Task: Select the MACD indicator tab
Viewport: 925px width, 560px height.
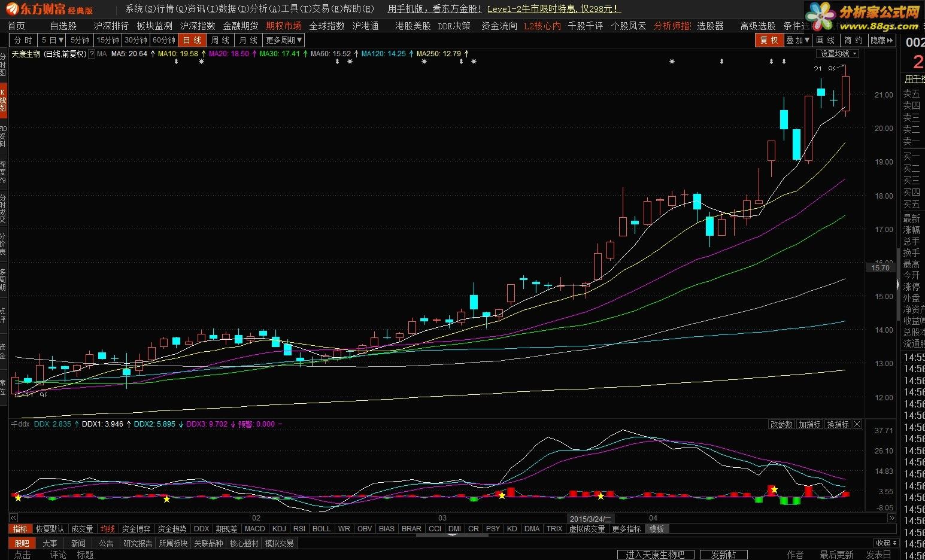Action: click(x=254, y=529)
